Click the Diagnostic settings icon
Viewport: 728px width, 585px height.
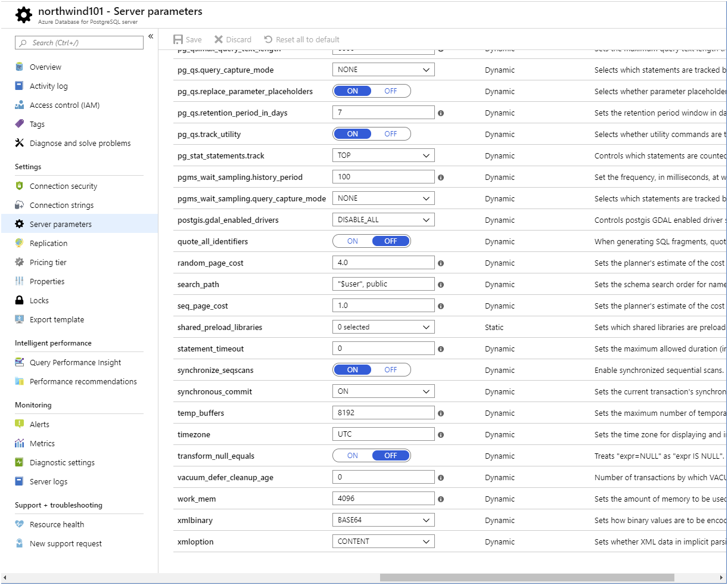20,462
